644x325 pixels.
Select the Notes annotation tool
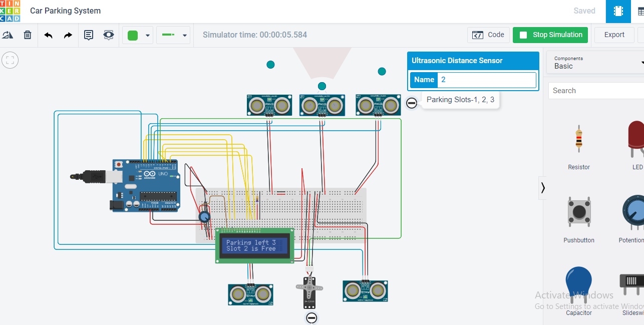[x=89, y=35]
